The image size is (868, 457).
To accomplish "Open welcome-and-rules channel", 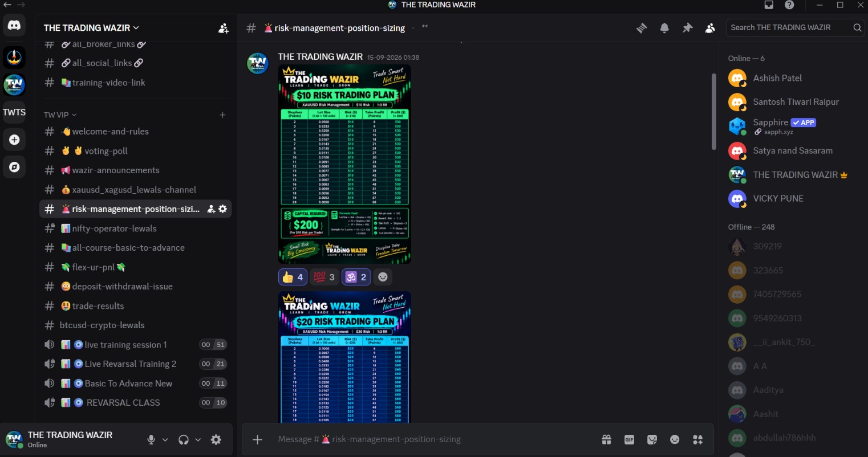I will tap(135, 132).
